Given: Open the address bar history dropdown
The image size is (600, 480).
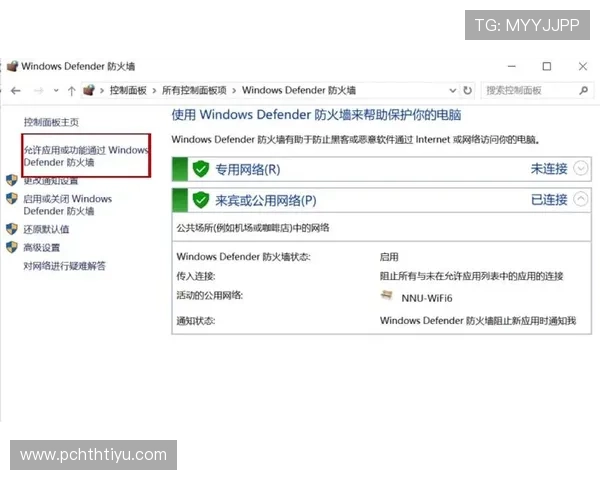Looking at the screenshot, I should [453, 91].
